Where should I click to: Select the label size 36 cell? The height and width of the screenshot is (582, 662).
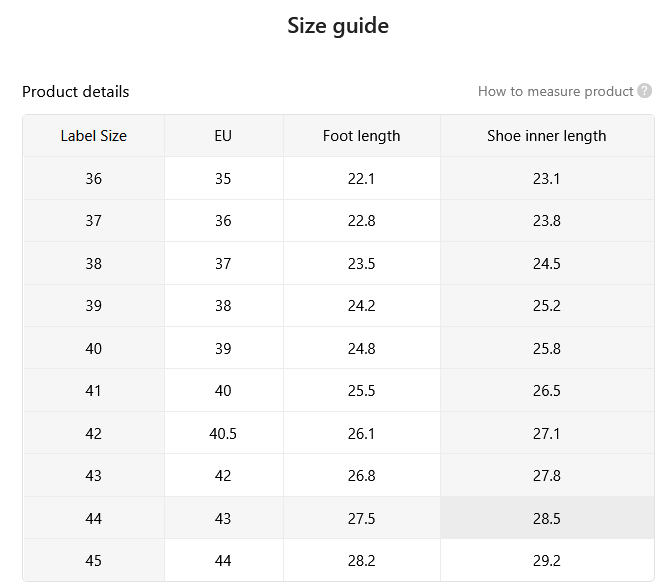tap(94, 178)
